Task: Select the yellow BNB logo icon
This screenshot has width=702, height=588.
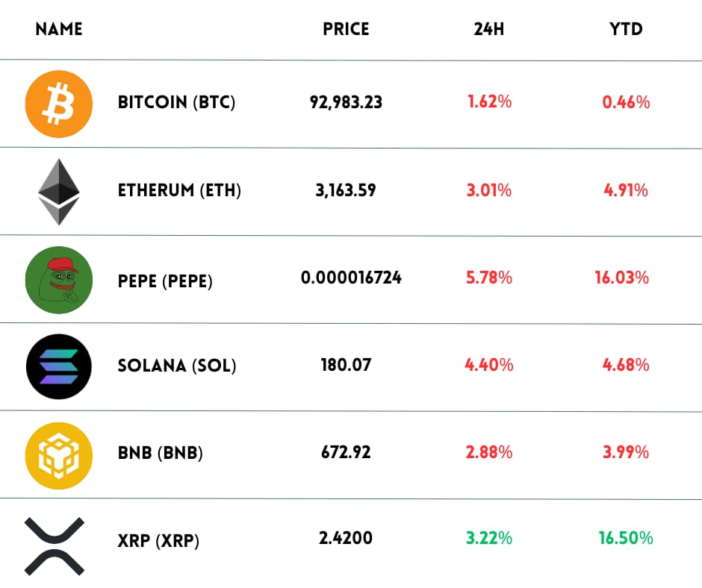Action: (x=59, y=453)
